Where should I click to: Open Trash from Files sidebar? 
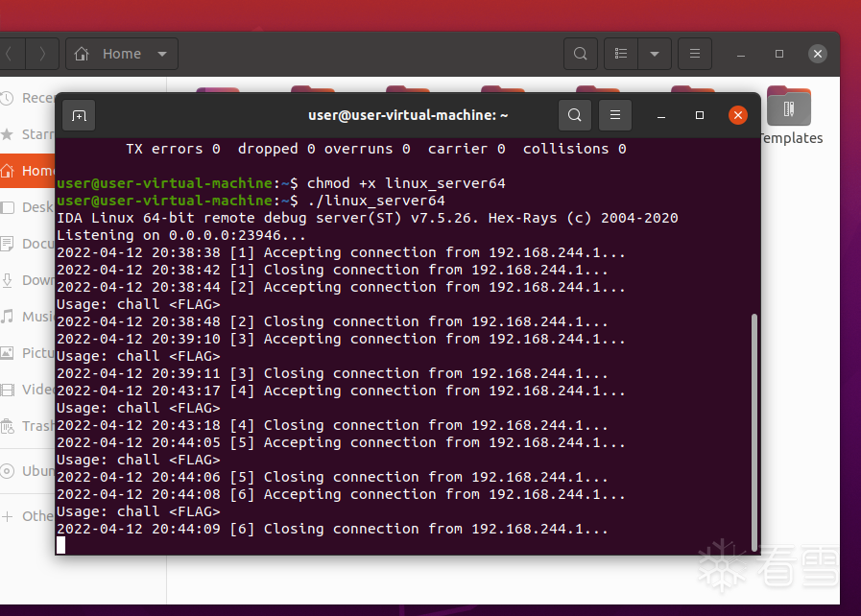coord(28,426)
